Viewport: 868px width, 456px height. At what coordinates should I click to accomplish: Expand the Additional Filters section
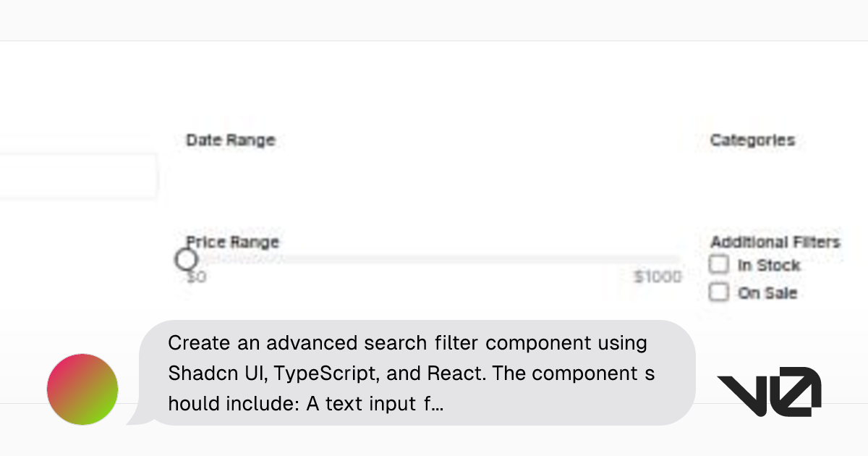(x=775, y=242)
